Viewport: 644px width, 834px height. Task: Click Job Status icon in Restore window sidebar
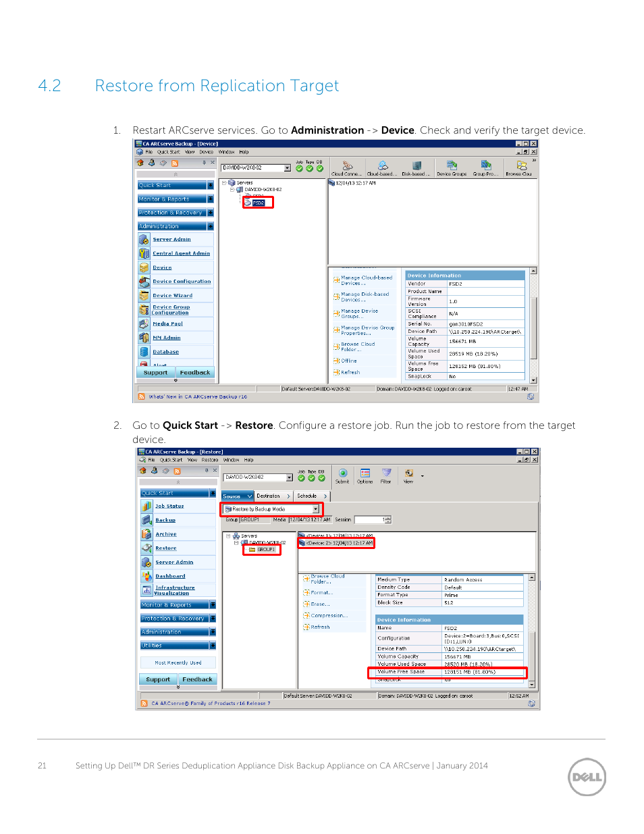(x=146, y=506)
